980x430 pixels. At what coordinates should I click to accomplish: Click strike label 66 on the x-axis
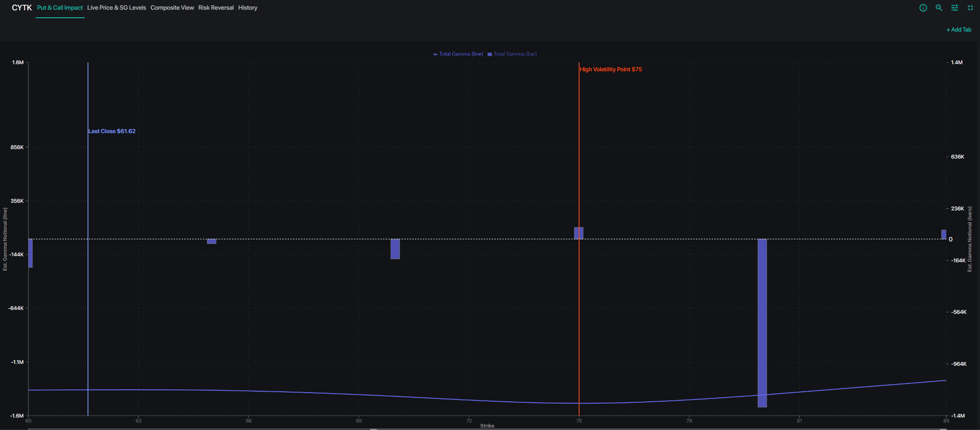pos(248,421)
